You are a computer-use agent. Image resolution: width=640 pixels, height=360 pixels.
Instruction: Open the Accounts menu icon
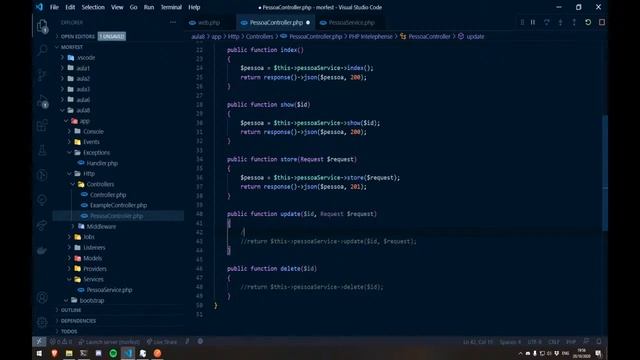point(42,298)
